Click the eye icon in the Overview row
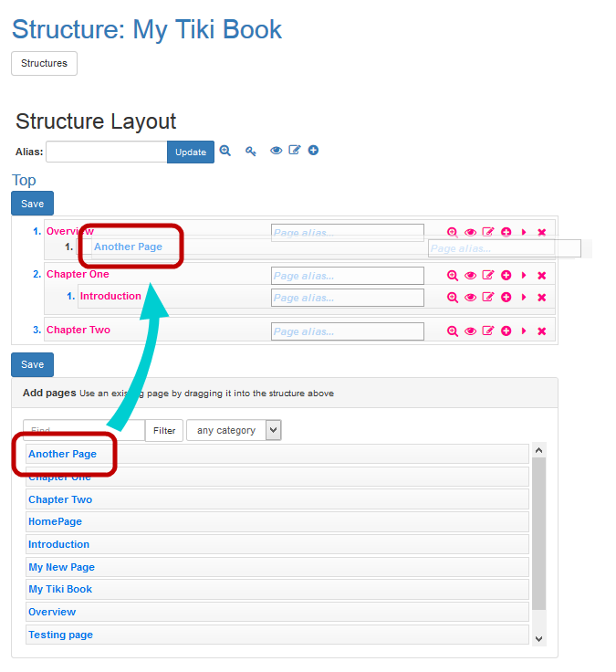Viewport: 616px width, 672px height. tap(470, 233)
